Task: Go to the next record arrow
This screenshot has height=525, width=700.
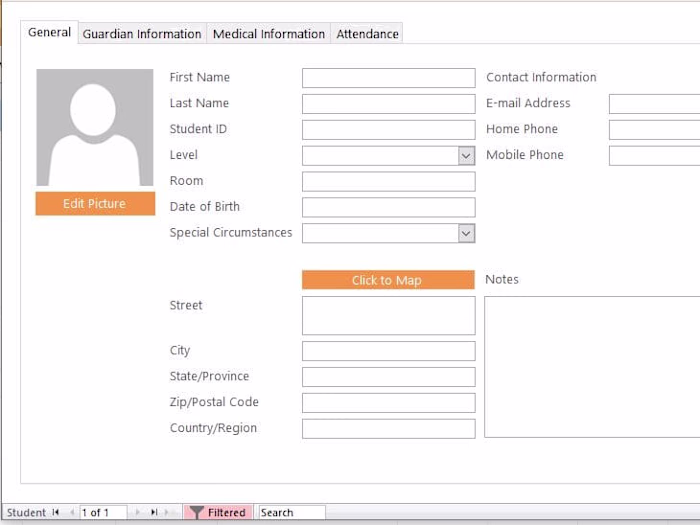Action: [x=138, y=512]
